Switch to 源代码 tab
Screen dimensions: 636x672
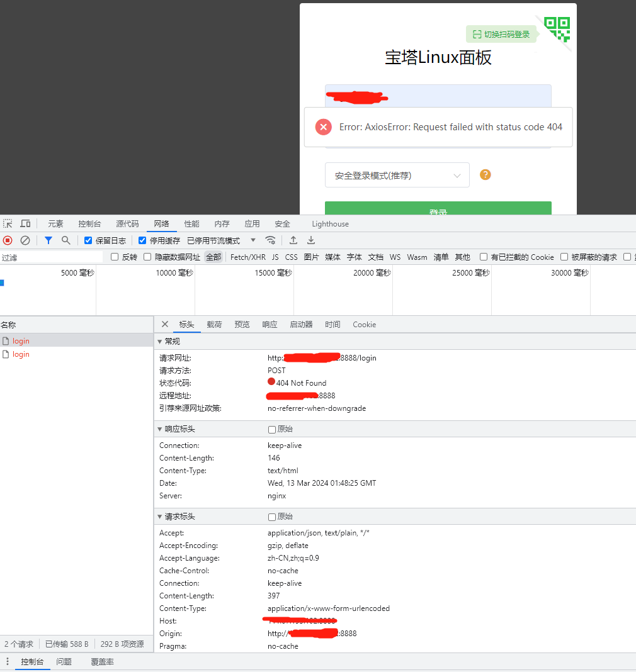pos(127,224)
